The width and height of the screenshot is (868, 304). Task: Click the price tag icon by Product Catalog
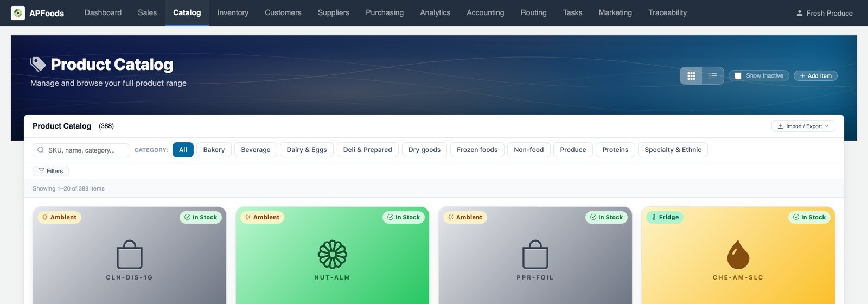[38, 65]
